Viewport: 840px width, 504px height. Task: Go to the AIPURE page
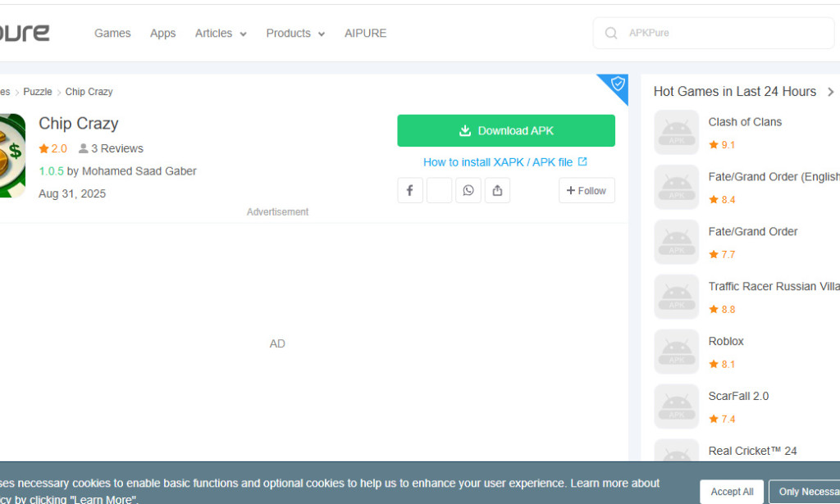click(x=365, y=34)
